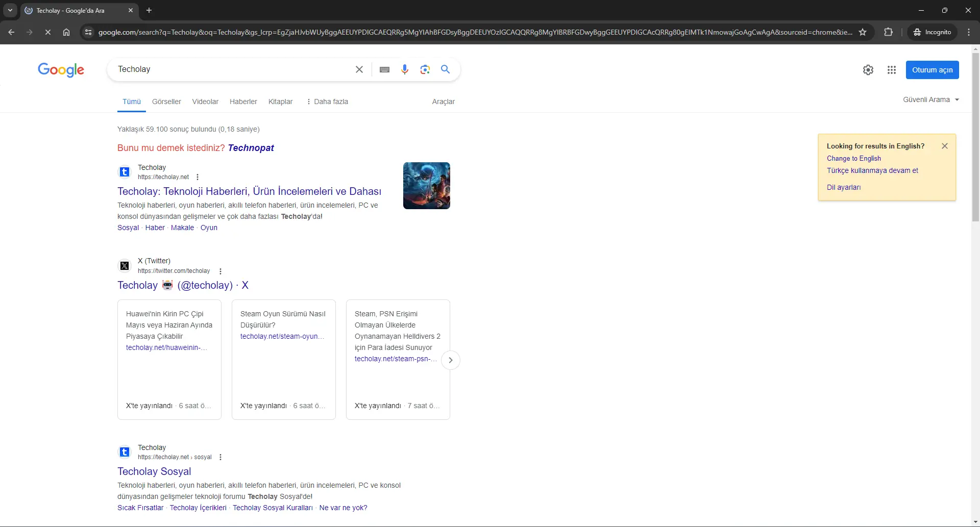Click the page vertical scrollbar
Image resolution: width=980 pixels, height=527 pixels.
975,138
